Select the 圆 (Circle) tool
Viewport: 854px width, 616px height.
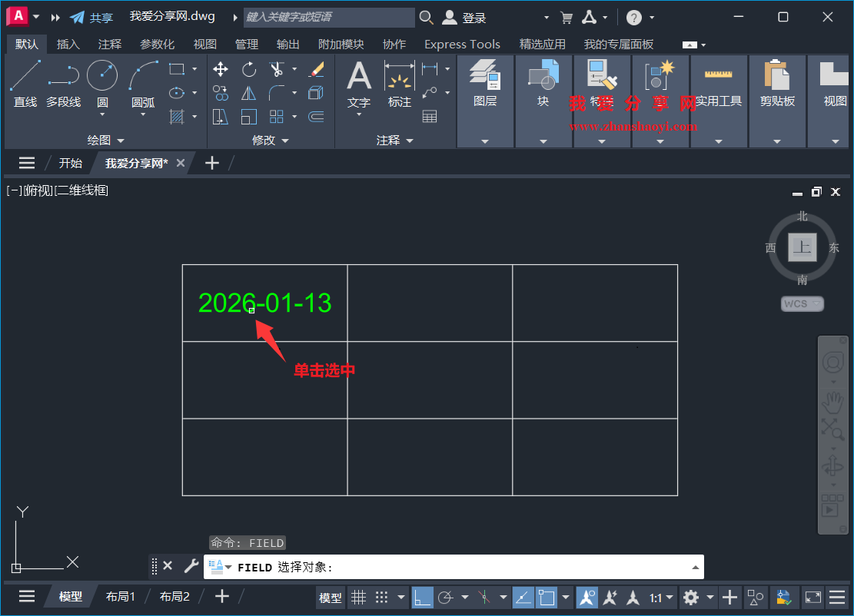(x=101, y=82)
